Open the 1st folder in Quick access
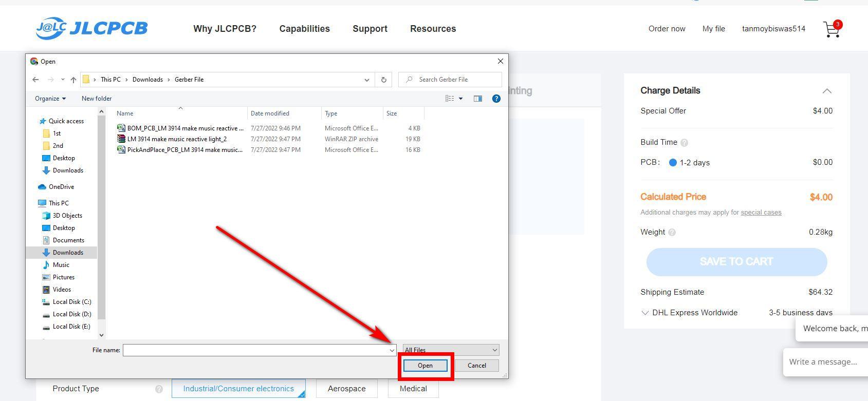 51,133
